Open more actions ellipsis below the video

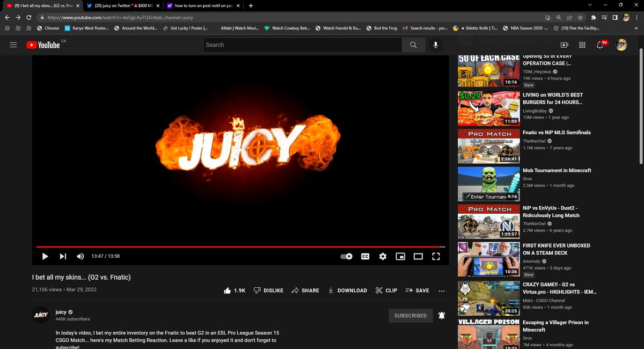[x=442, y=290]
